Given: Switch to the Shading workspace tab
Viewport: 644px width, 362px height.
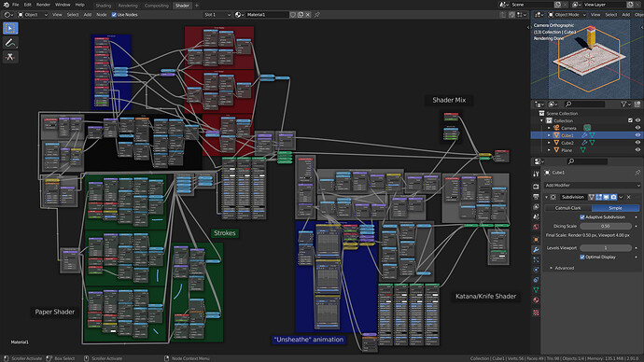Looking at the screenshot, I should click(103, 6).
